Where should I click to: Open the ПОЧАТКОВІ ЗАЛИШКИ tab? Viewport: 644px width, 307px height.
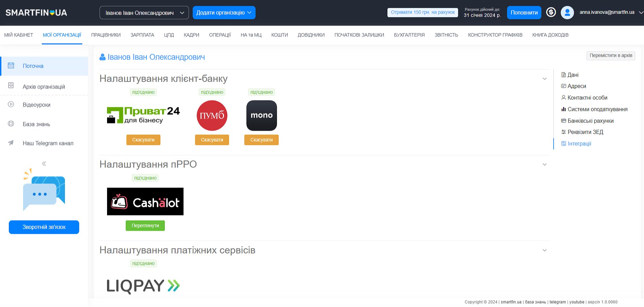(359, 35)
